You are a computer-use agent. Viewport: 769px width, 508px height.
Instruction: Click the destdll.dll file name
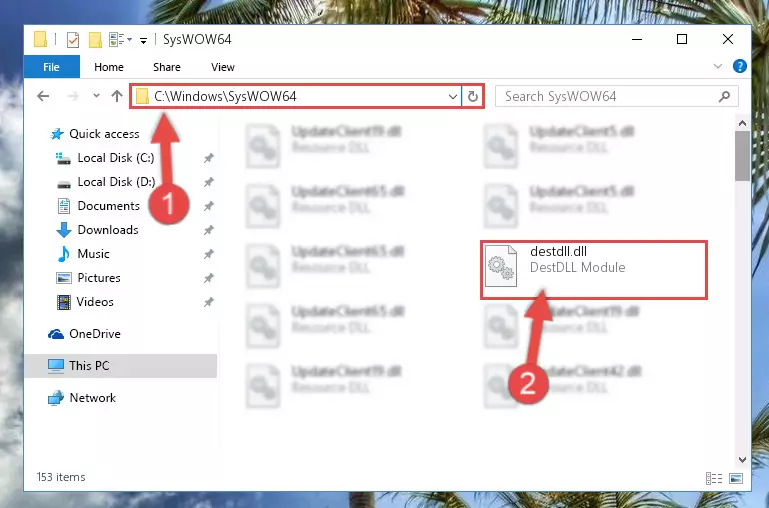(x=558, y=252)
